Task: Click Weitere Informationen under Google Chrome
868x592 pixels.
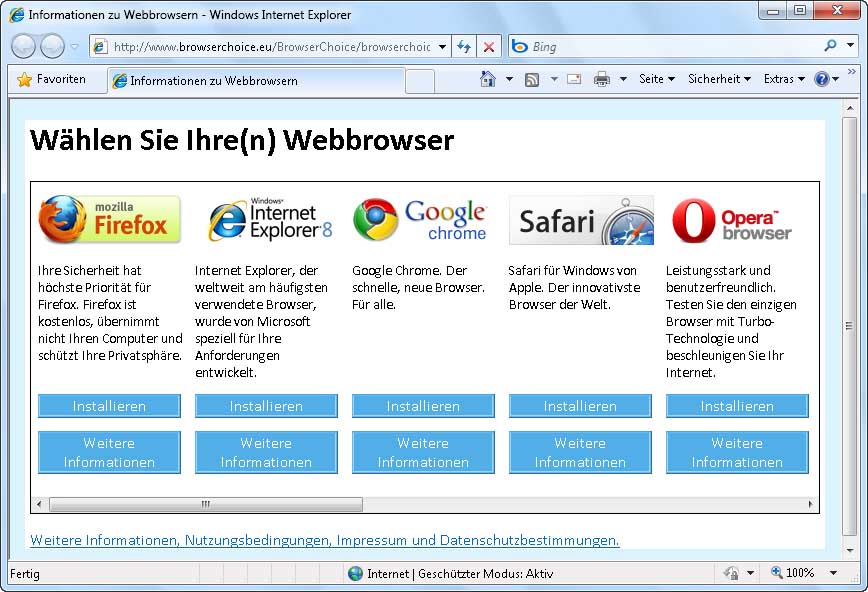Action: (423, 452)
